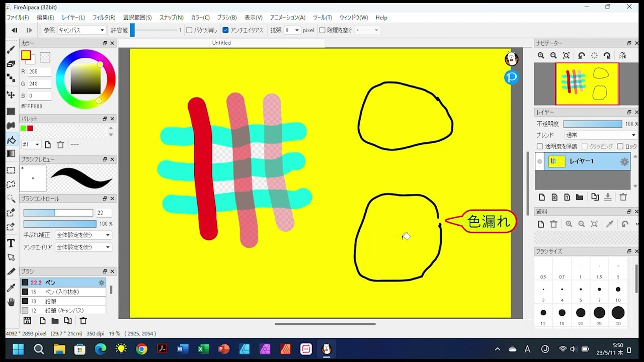Select the Fill rectangle tool
Viewport: 644px width, 362px height.
11,111
